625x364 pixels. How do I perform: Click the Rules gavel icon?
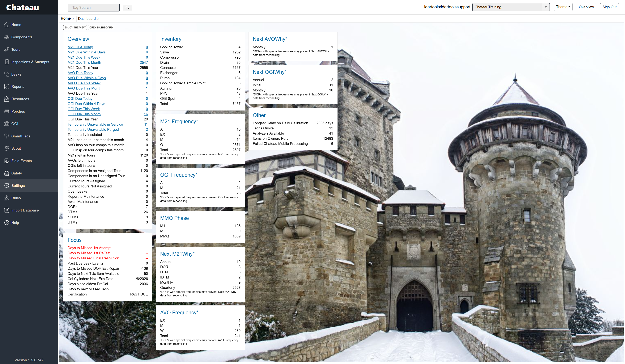[x=7, y=198]
